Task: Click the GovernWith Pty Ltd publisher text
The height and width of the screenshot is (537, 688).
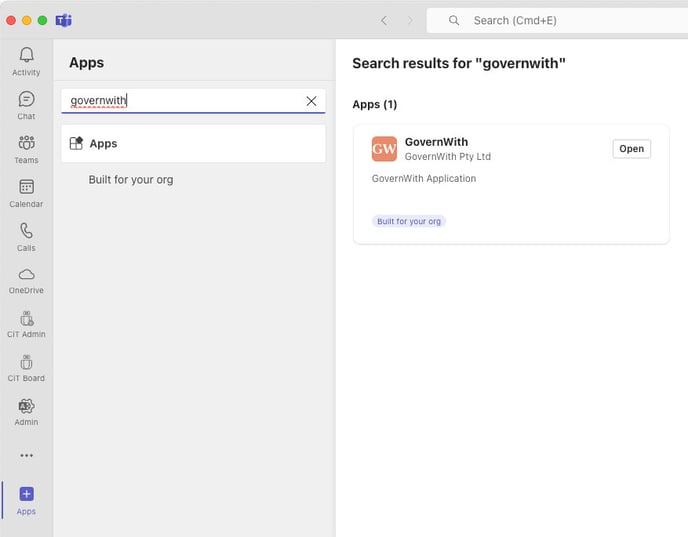Action: click(x=448, y=157)
